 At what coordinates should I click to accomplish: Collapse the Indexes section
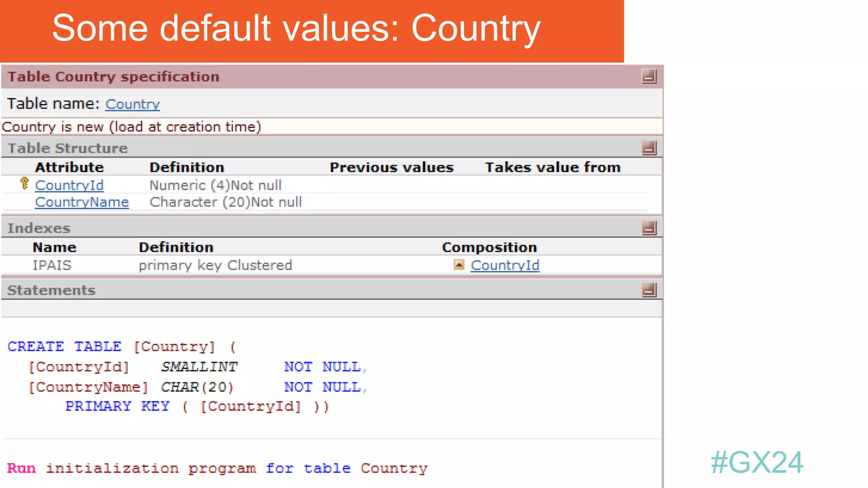648,228
